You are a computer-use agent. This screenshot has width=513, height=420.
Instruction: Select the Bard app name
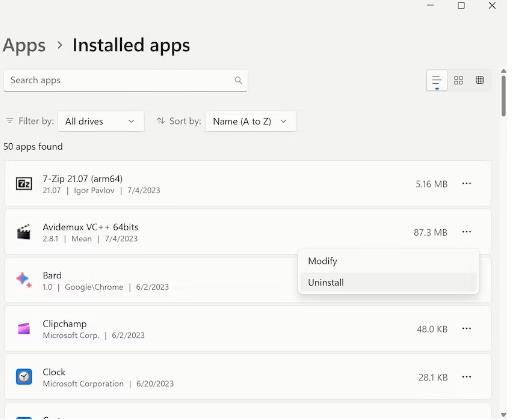52,276
